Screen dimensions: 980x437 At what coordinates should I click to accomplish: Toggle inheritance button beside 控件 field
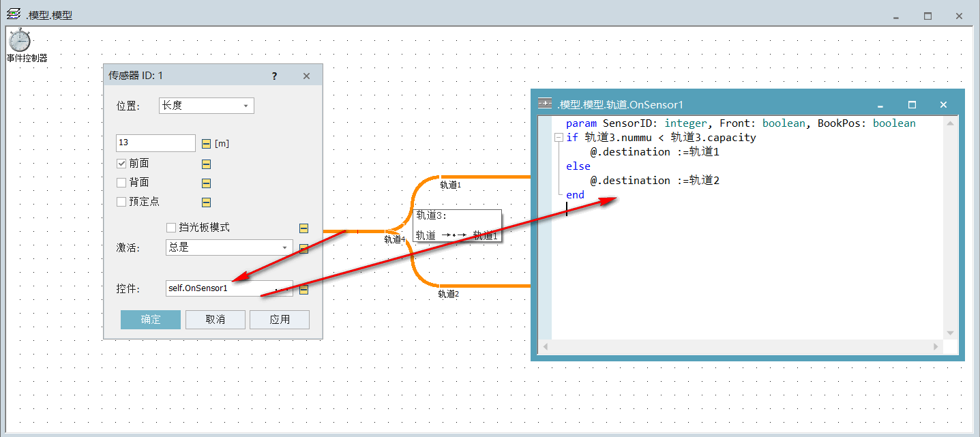(x=304, y=289)
